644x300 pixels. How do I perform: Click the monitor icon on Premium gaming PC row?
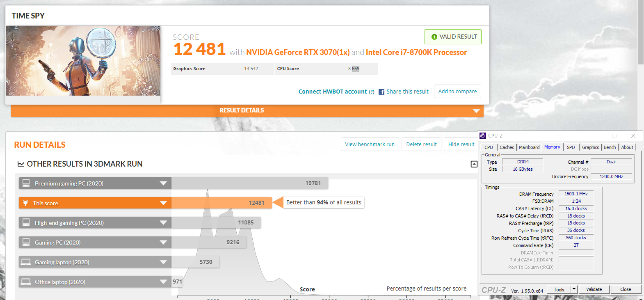tap(26, 183)
